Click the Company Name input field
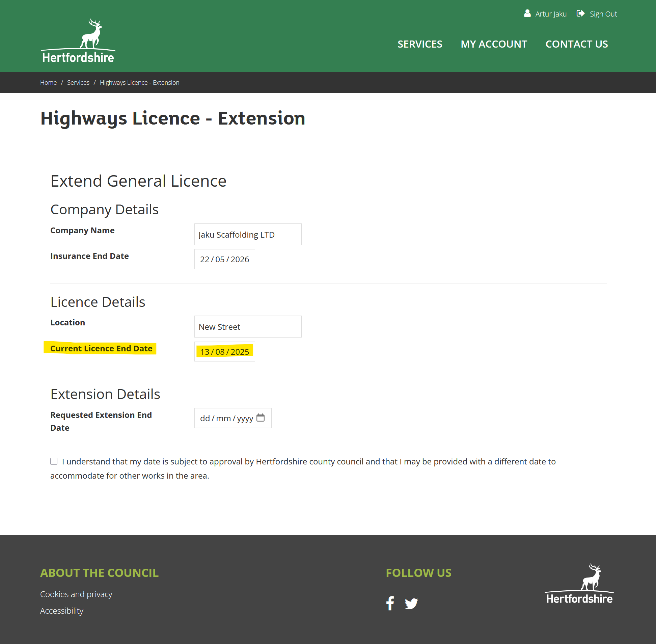This screenshot has width=656, height=644. (248, 234)
